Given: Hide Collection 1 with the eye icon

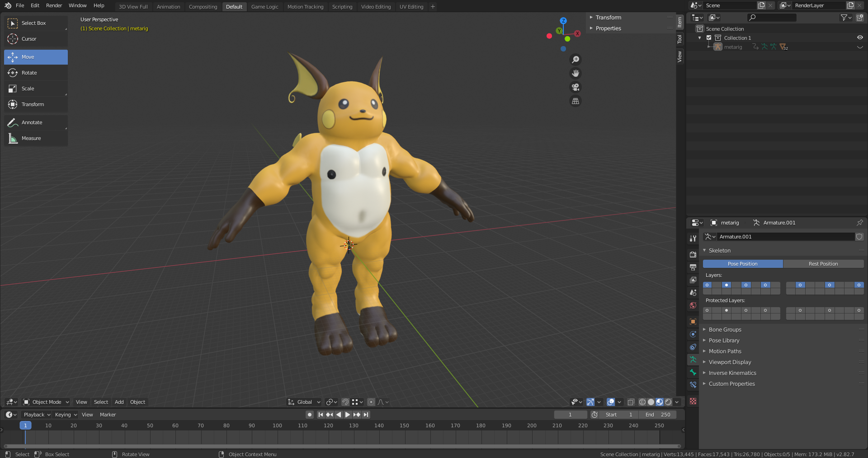Looking at the screenshot, I should click(860, 38).
